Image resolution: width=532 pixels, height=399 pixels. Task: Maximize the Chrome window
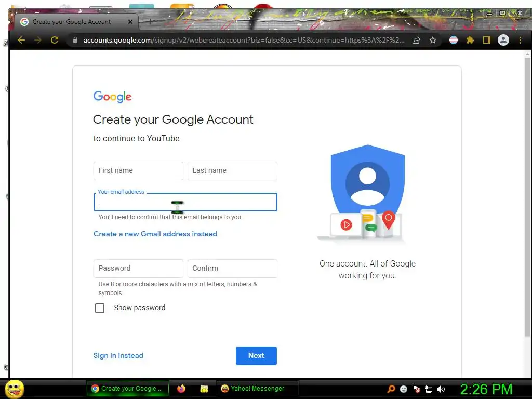tap(502, 13)
